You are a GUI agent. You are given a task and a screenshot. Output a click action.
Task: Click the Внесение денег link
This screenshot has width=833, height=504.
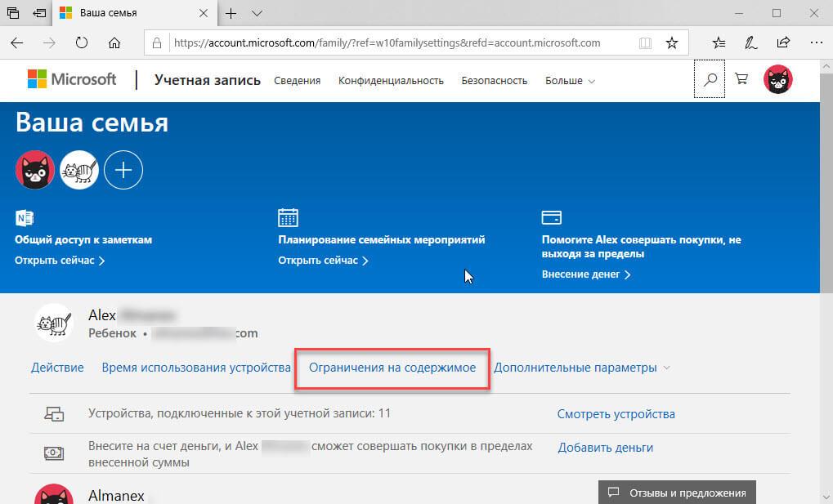(586, 274)
